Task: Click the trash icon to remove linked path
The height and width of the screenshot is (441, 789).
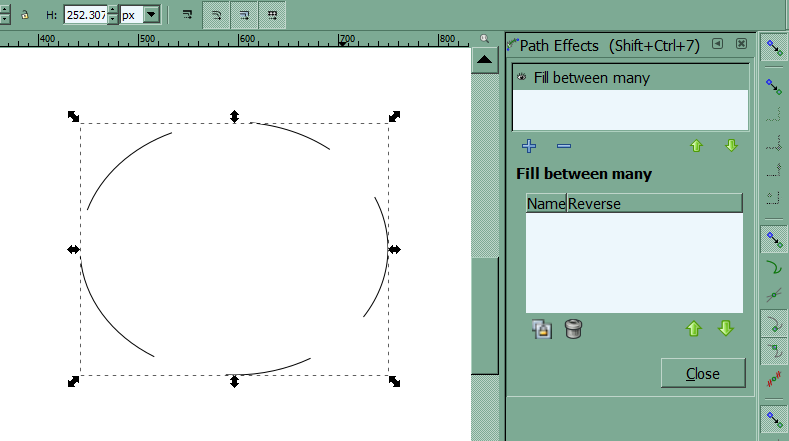Action: point(573,329)
